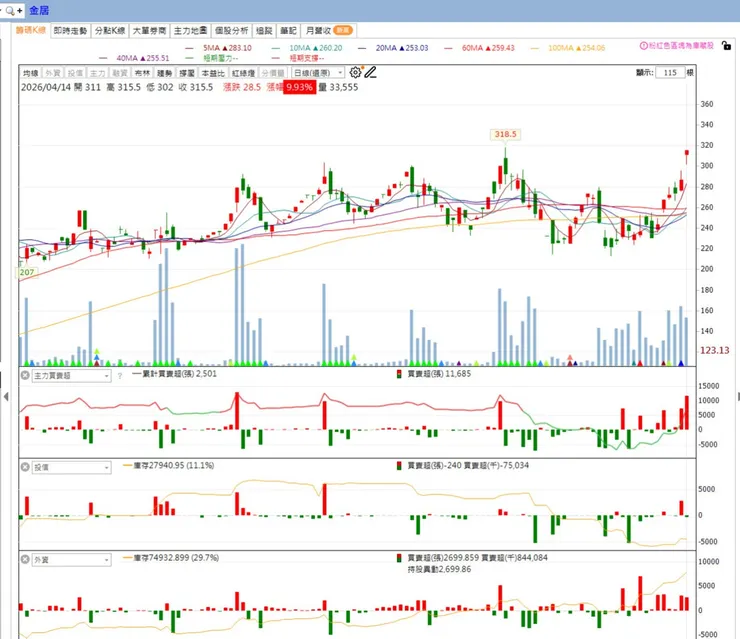Open the 日線(還原) period dropdown
The width and height of the screenshot is (740, 639).
pyautogui.click(x=318, y=73)
